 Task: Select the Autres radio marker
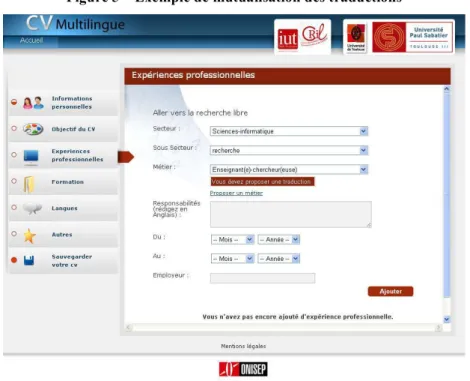(x=14, y=234)
